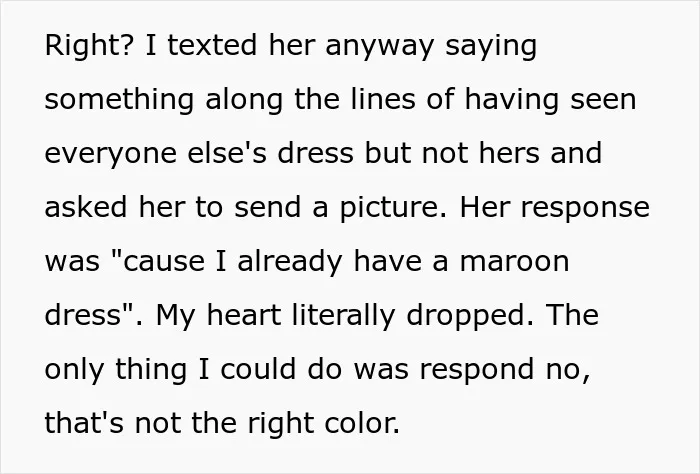Click the word "asked" starting fourth line
The height and width of the screenshot is (474, 700).
[x=86, y=207]
